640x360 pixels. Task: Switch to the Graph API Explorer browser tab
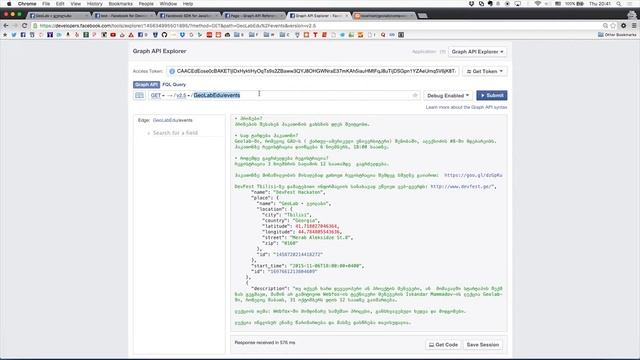[318, 16]
